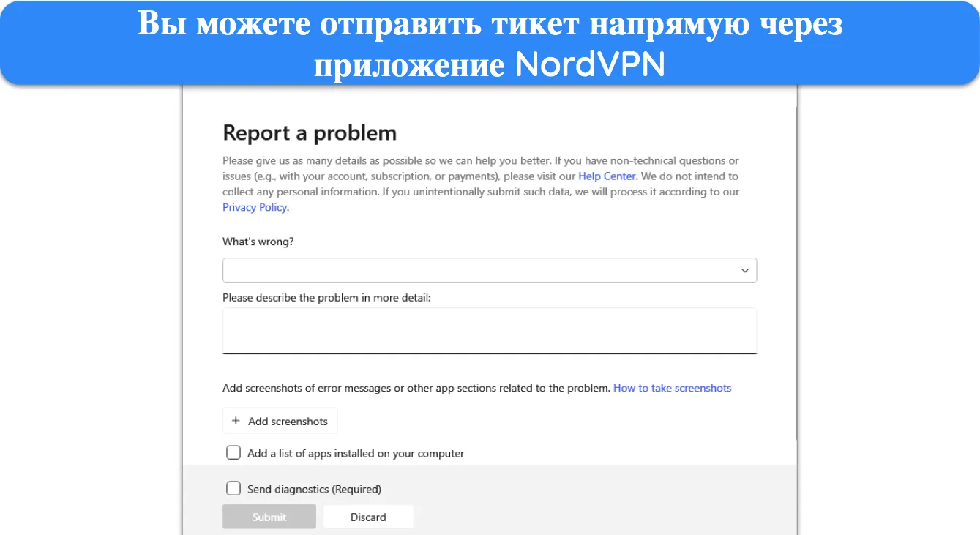Enable Send diagnostics (Required) checkbox

[233, 488]
